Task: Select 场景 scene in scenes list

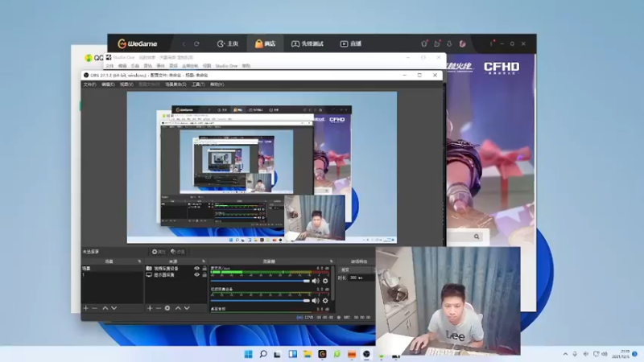Action: tap(112, 269)
